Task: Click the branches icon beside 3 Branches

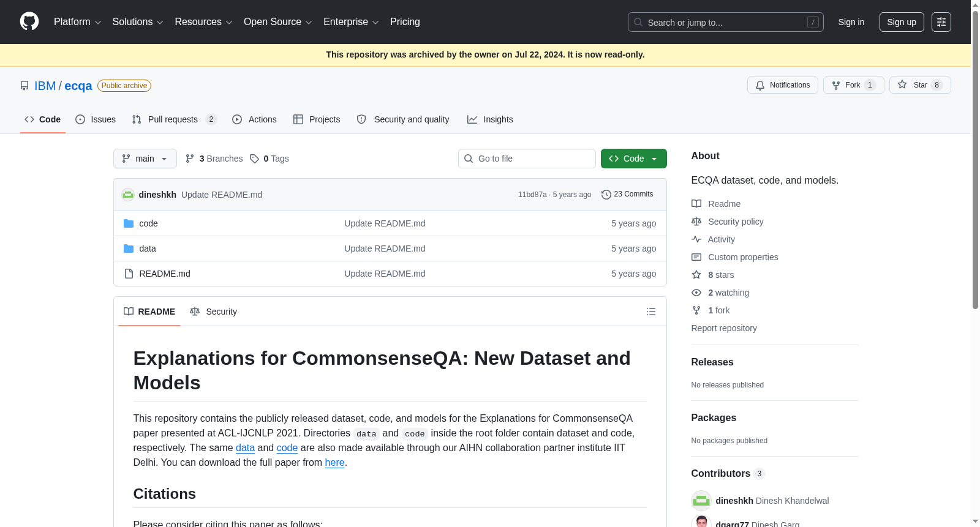Action: pos(190,159)
